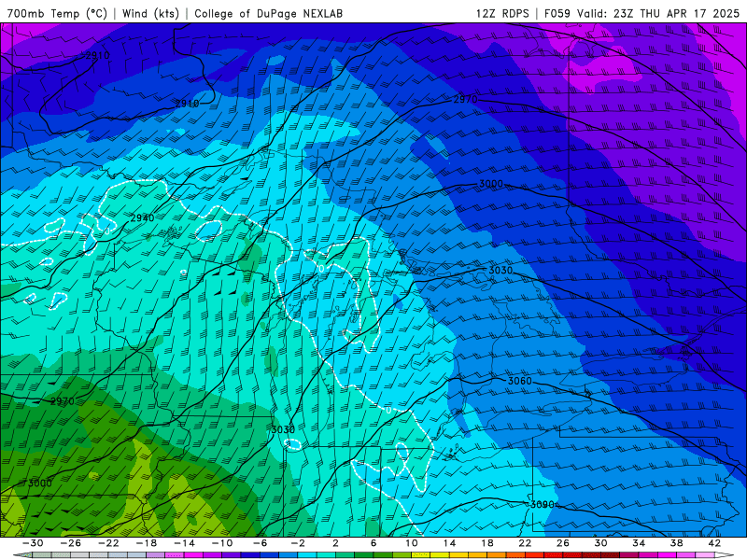
Task: Click the positive 2 legend label
Action: pyautogui.click(x=335, y=543)
